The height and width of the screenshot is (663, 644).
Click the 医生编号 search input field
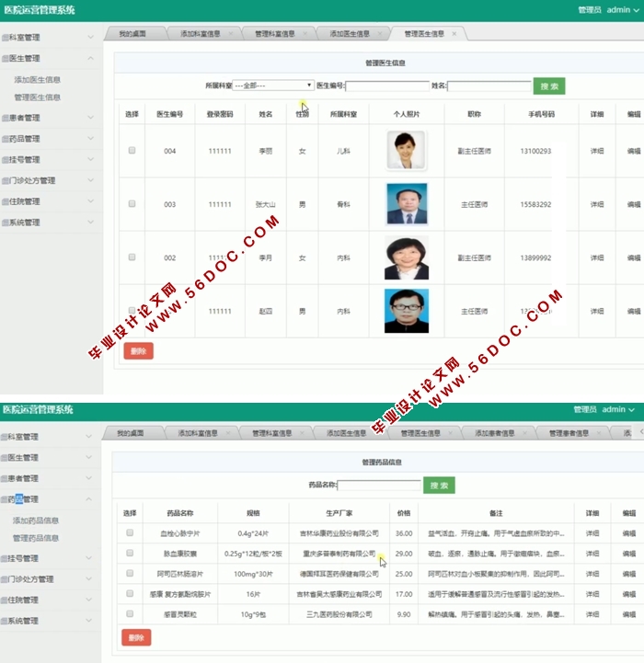pos(386,86)
